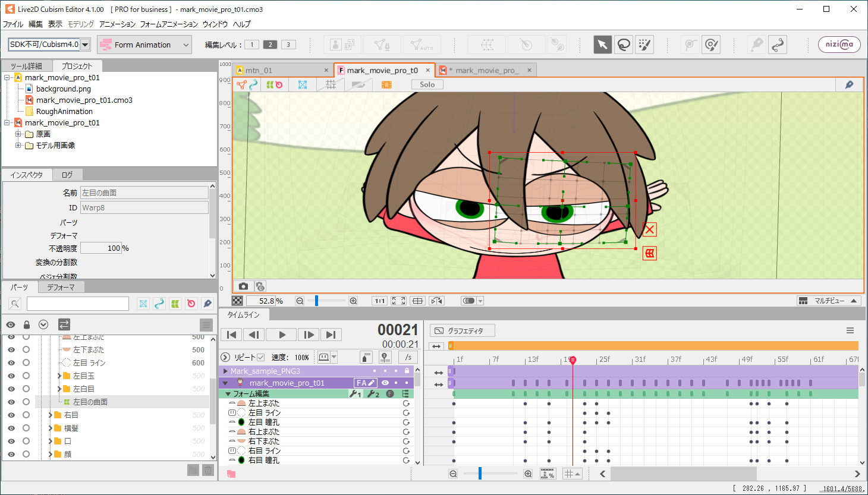868x495 pixels.
Task: Jump to the first frame
Action: click(x=231, y=335)
